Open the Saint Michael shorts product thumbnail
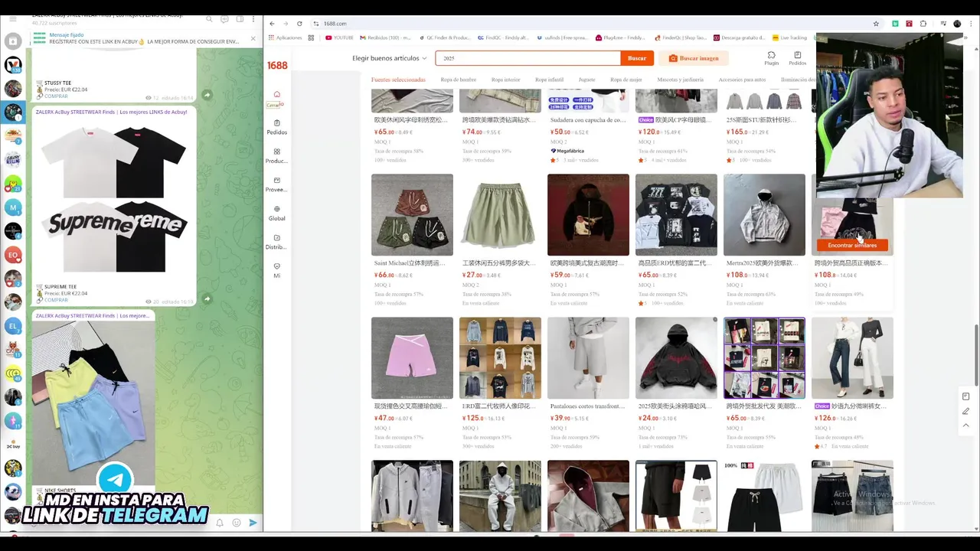Screen dimensions: 980x551 click(x=412, y=215)
